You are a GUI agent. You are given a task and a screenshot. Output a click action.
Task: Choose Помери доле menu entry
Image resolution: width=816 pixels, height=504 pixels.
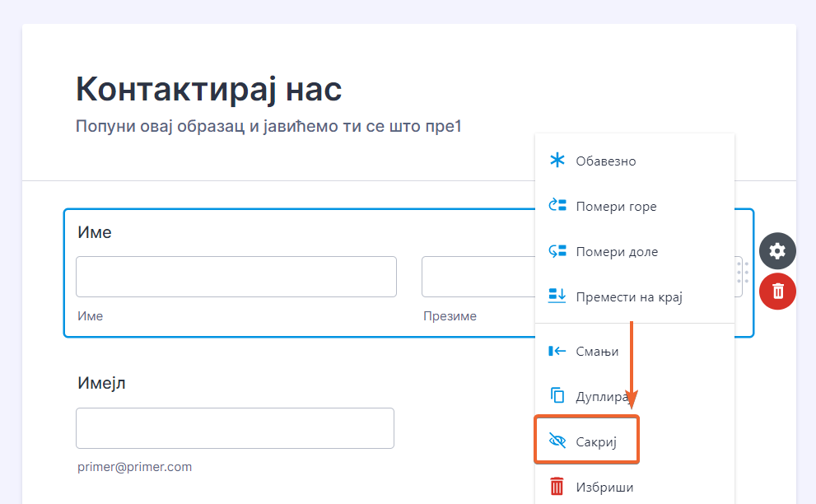(x=617, y=251)
